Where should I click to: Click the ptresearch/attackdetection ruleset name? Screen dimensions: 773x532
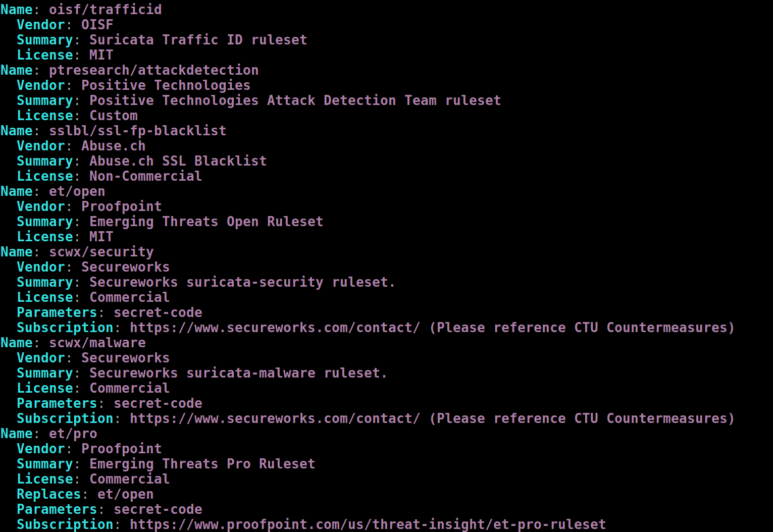(x=153, y=70)
